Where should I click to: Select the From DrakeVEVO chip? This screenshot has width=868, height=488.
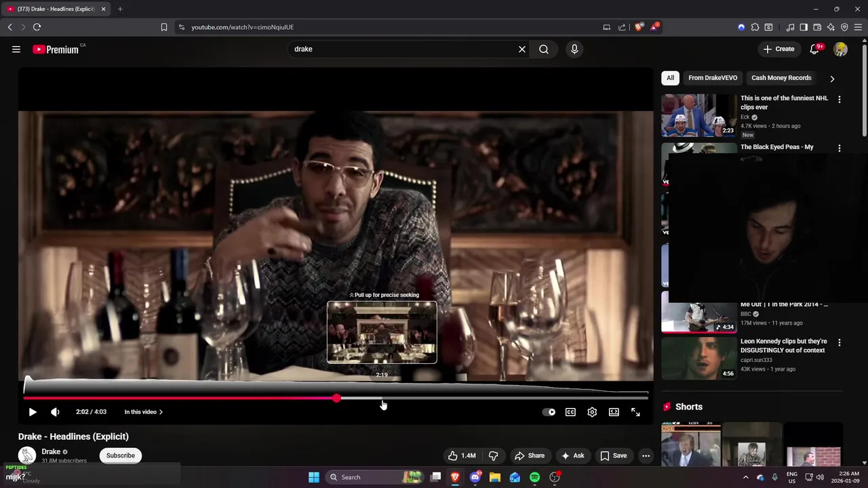point(713,78)
